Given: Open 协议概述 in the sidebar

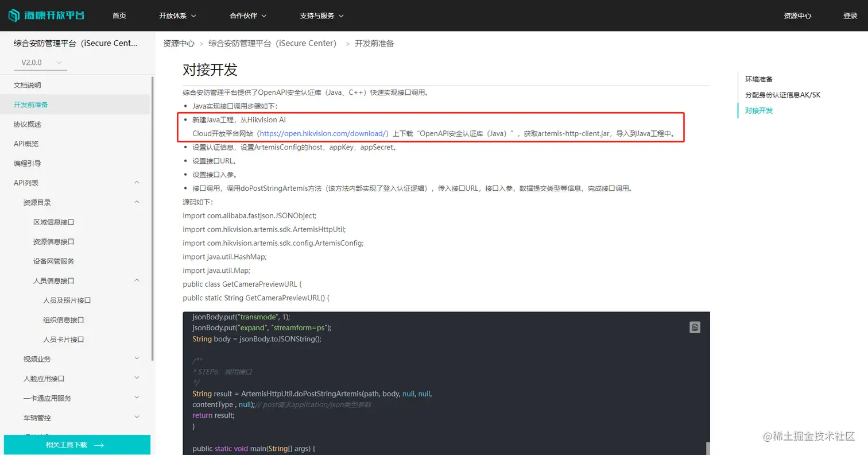Looking at the screenshot, I should 28,124.
